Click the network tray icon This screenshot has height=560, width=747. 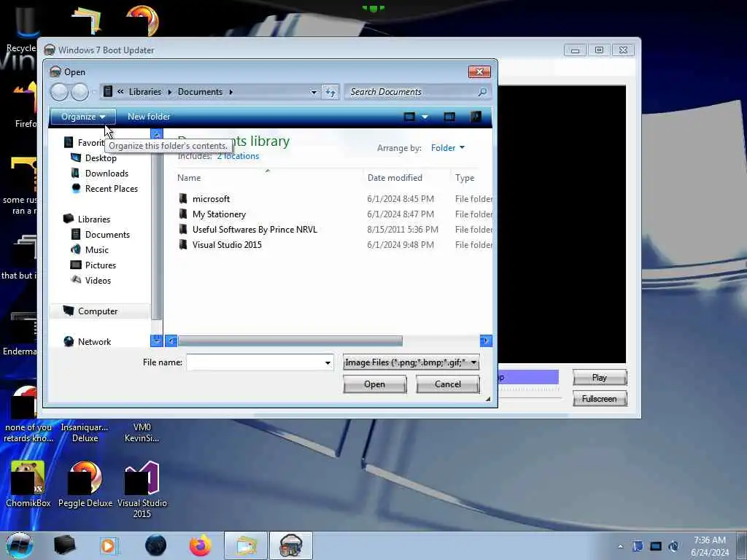pos(656,546)
